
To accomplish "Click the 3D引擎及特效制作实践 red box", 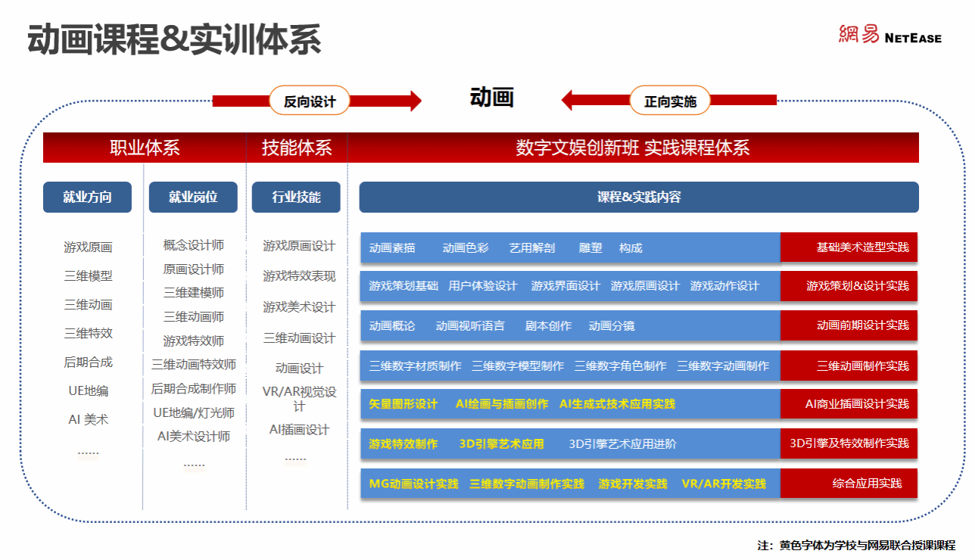I will [x=849, y=443].
